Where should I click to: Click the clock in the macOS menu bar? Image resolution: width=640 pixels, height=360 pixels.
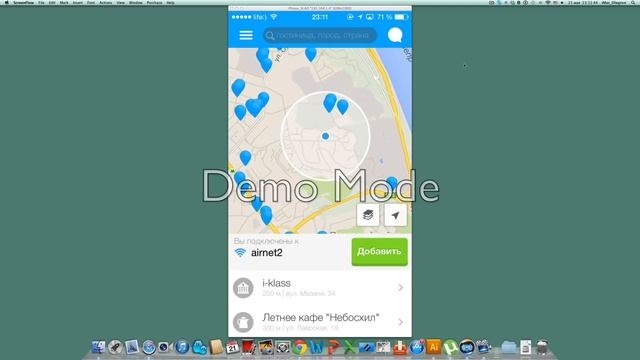584,2
